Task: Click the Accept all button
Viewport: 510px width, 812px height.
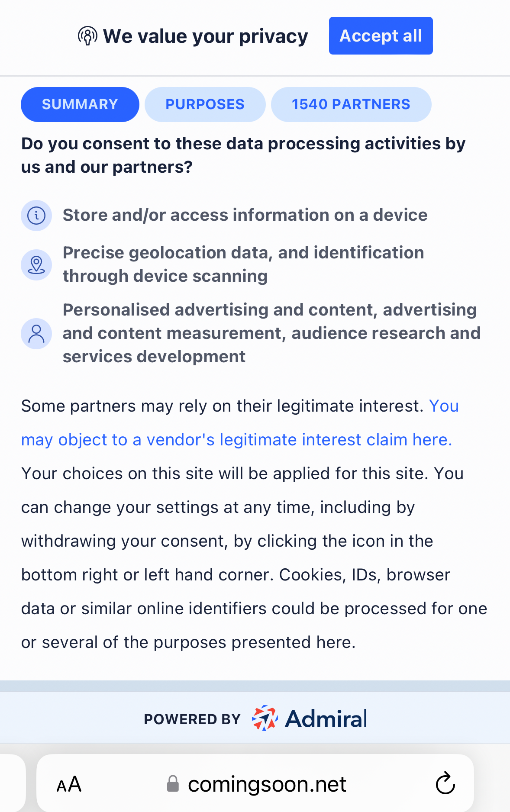Action: [x=381, y=36]
